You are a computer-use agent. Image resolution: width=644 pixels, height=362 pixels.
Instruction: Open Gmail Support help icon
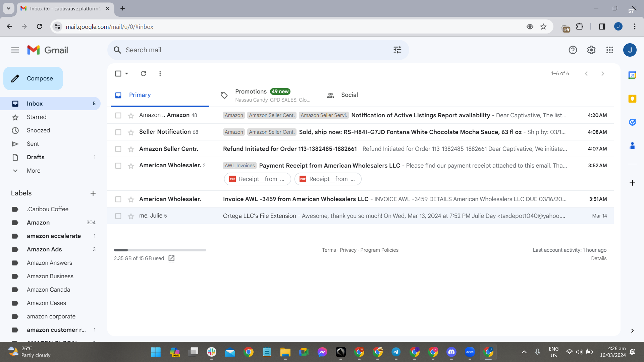[573, 50]
